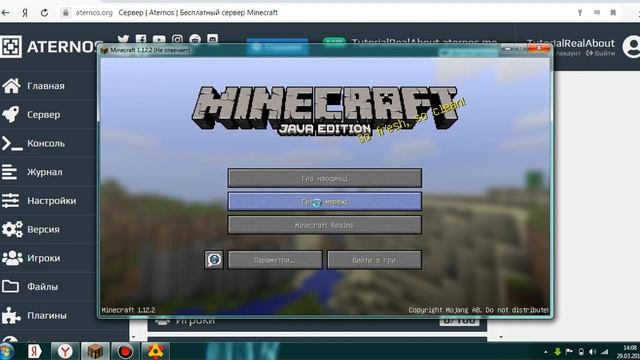Click the Yandex 'Я' taskbar shortcut
Screen dimensions: 640x360
(34, 351)
